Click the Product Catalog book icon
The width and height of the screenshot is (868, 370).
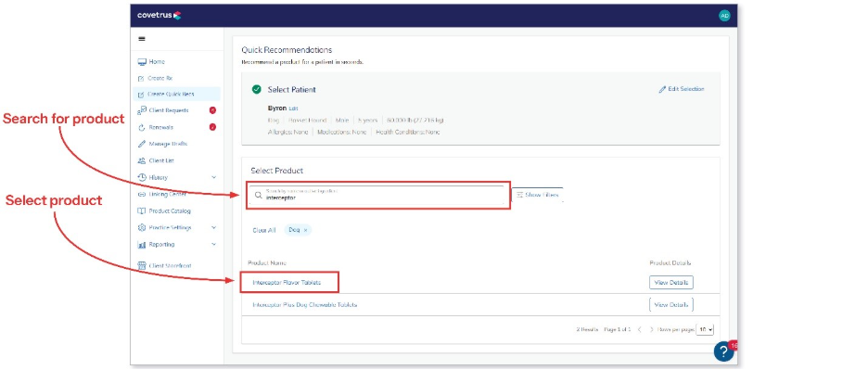142,211
